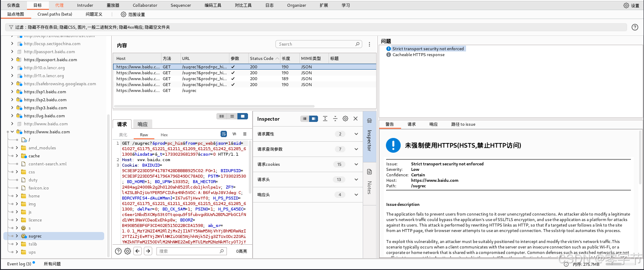Screen dimensions: 644x270
Task: Sort table by Status Code column
Action: point(264,58)
